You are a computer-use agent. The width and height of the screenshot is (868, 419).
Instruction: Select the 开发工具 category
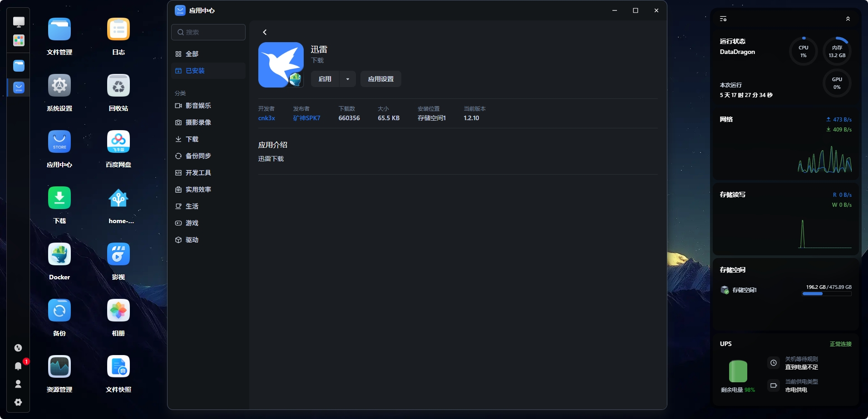click(208, 173)
